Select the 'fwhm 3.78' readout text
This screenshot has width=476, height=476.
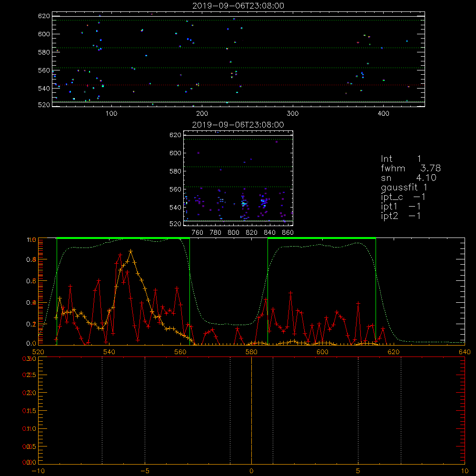(x=411, y=168)
